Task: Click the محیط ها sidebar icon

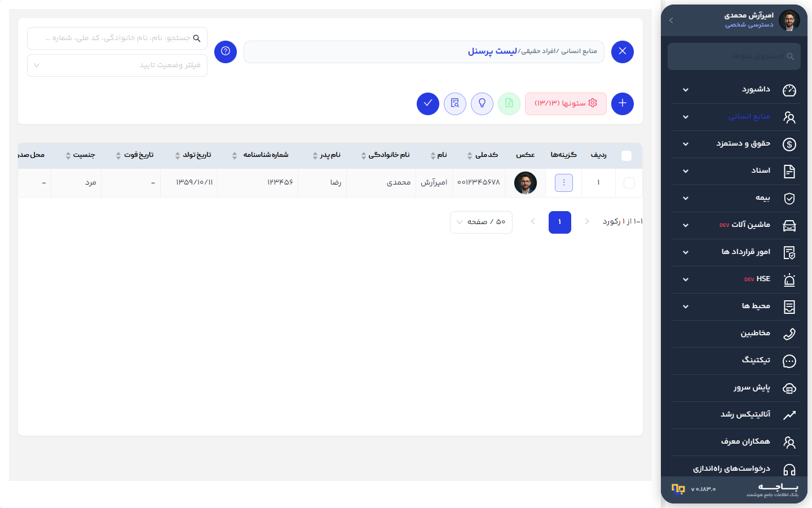Action: point(789,307)
